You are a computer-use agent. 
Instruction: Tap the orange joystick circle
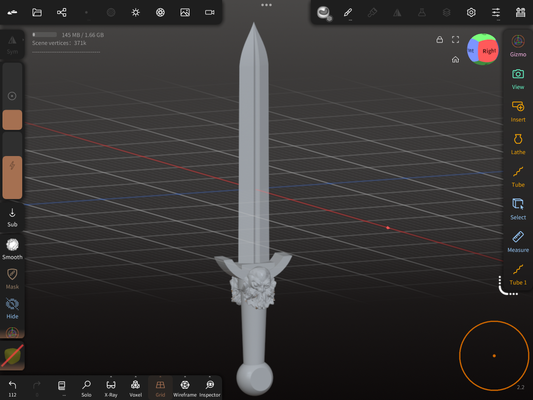pos(494,355)
